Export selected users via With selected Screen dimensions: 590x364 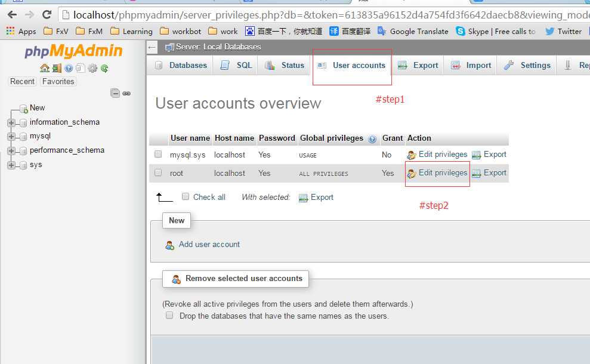[316, 198]
